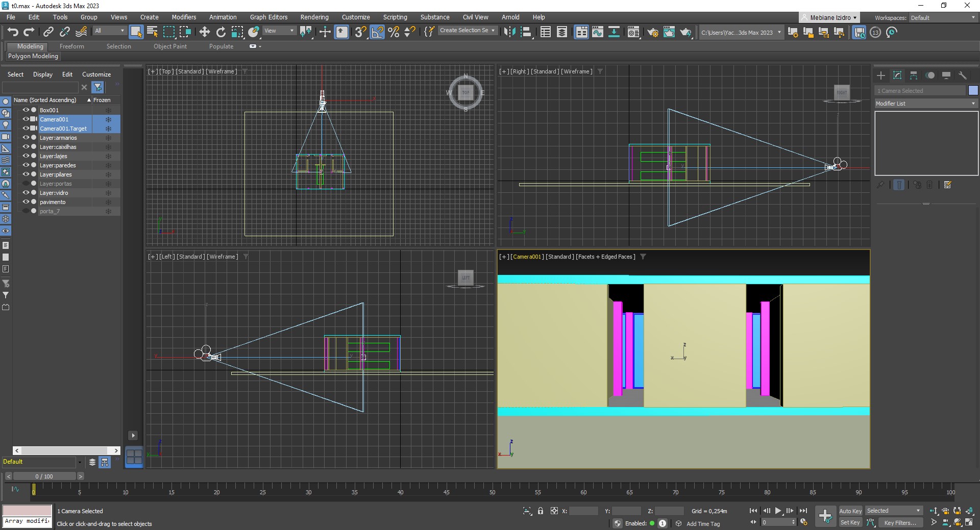
Task: Open the Key Filters dialog button
Action: pos(900,522)
